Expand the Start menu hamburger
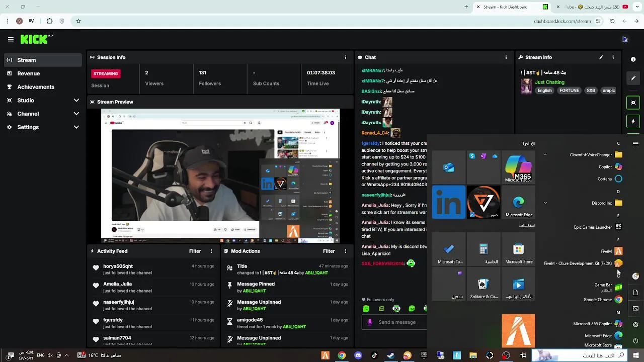The width and height of the screenshot is (644, 362). click(x=635, y=143)
